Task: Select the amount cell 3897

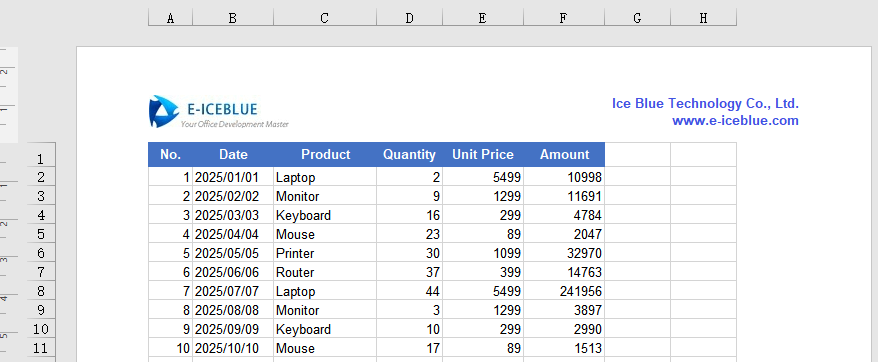Action: tap(564, 310)
